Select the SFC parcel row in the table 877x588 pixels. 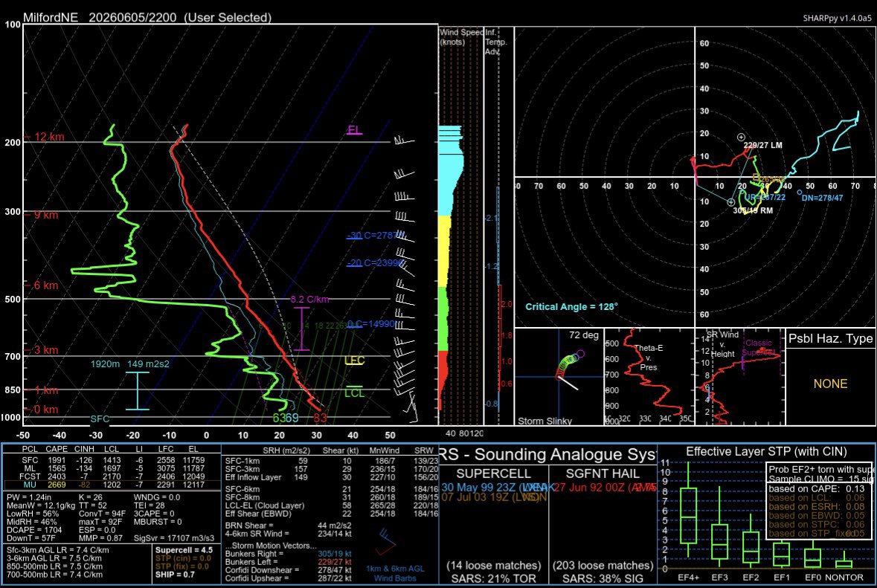click(112, 460)
